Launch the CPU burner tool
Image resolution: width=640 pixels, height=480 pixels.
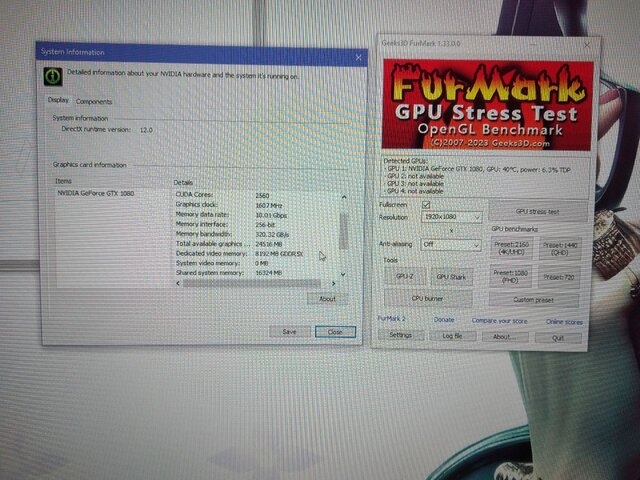[x=427, y=298]
